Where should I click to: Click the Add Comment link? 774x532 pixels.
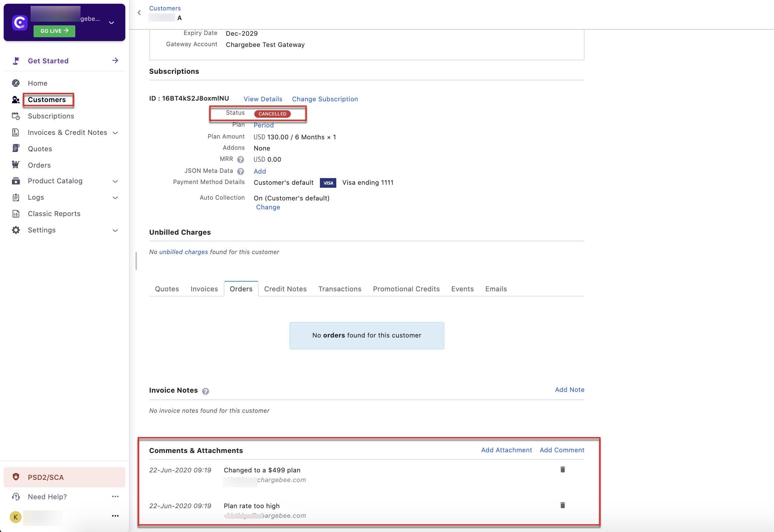tap(561, 450)
